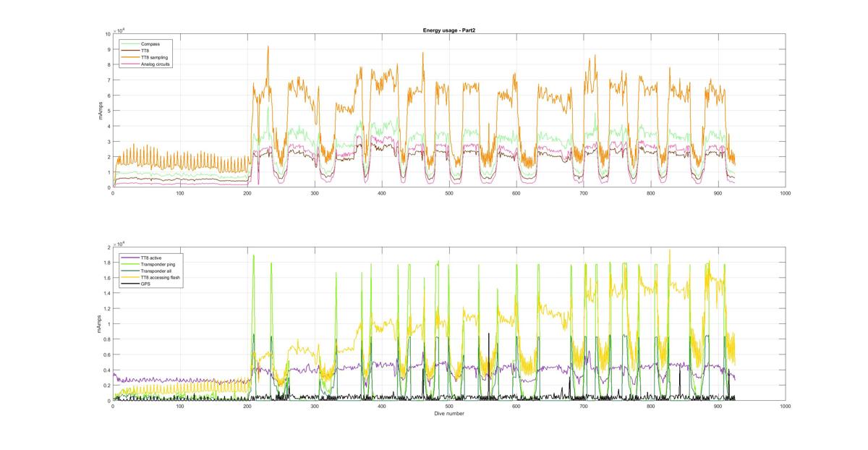Screen dimensions: 868x450
Task: Click the ×10⁴ exponent label above the lower plot
Action: pos(119,244)
